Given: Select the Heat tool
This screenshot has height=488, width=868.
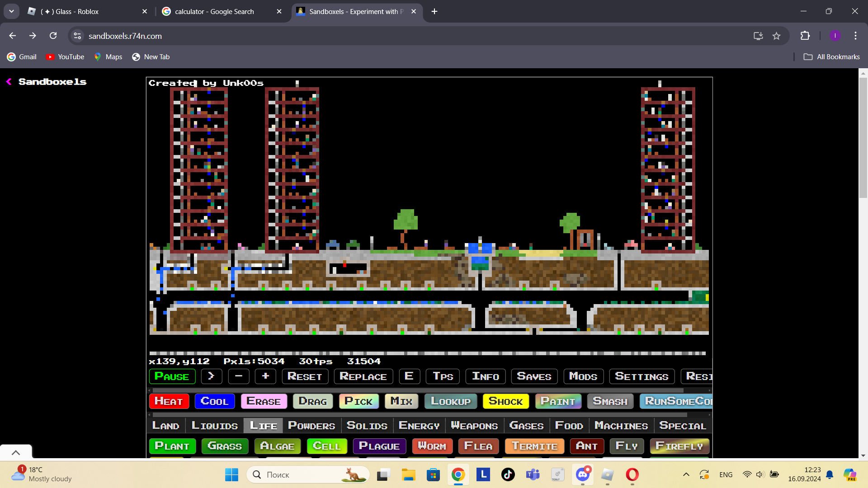Looking at the screenshot, I should pos(169,401).
